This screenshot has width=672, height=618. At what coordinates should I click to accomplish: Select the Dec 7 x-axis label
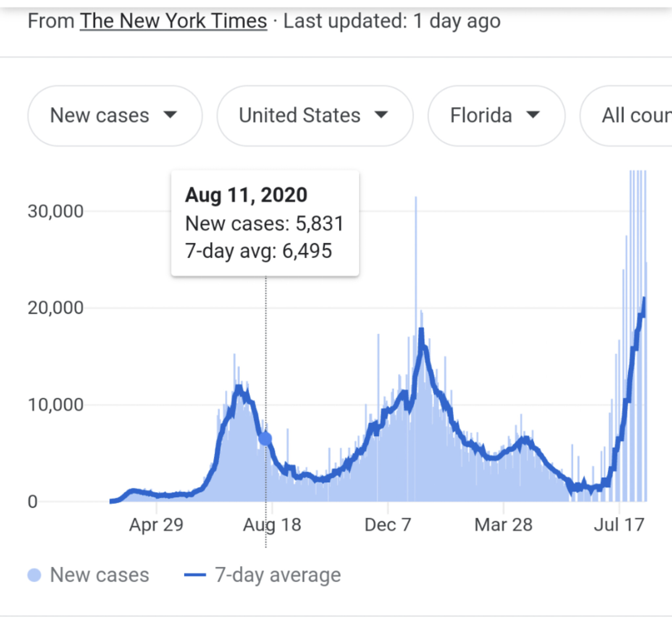pos(388,525)
